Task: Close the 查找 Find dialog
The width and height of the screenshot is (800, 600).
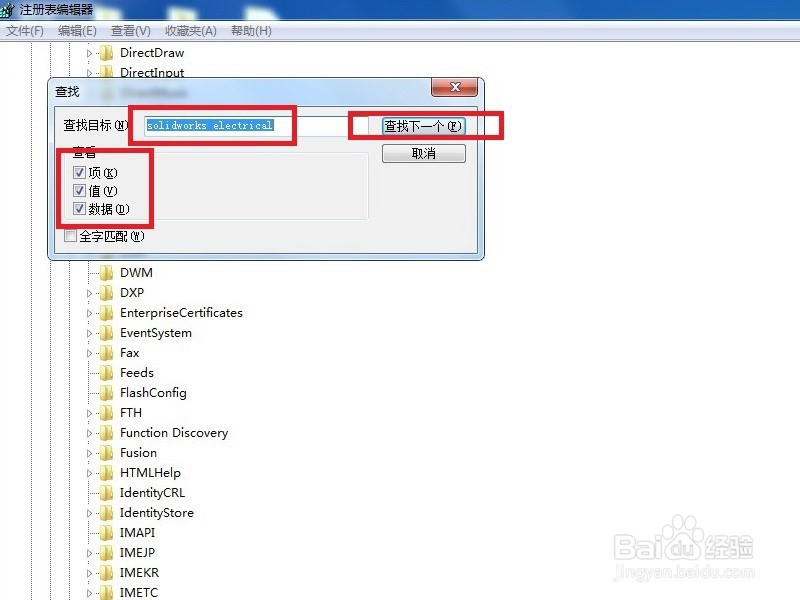Action: pyautogui.click(x=455, y=87)
